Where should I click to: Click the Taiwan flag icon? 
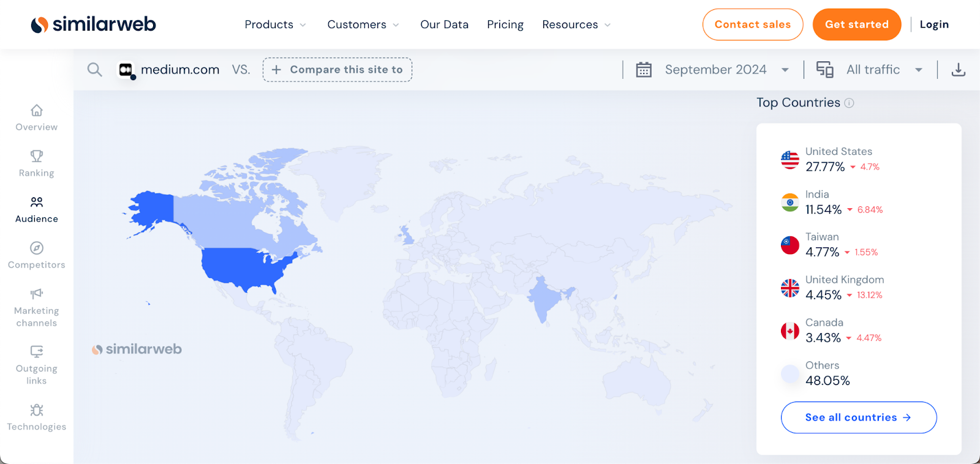790,245
